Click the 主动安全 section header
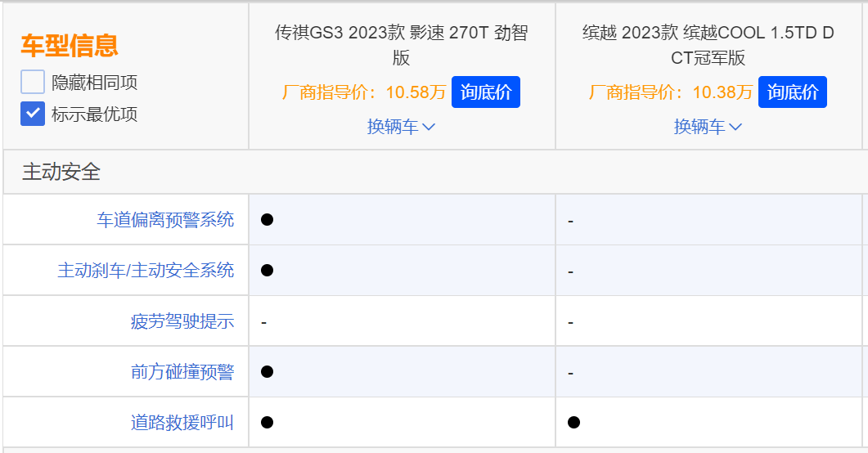 [x=61, y=172]
